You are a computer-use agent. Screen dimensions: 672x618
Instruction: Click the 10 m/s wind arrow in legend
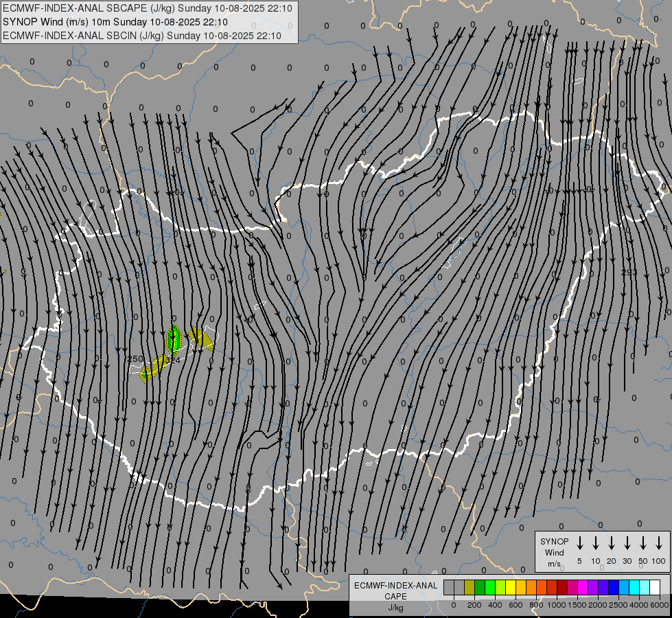pyautogui.click(x=596, y=542)
